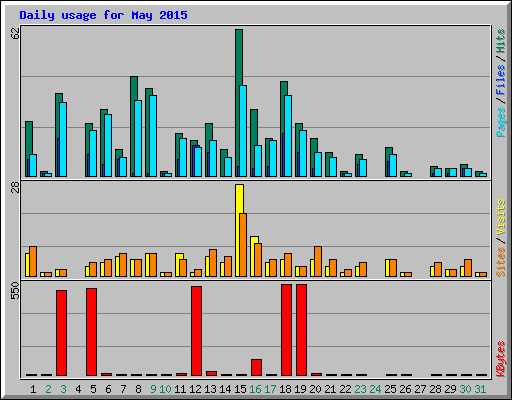The image size is (512, 400).
Task: Click the cyan Files bar for day 9
Action: pyautogui.click(x=153, y=136)
